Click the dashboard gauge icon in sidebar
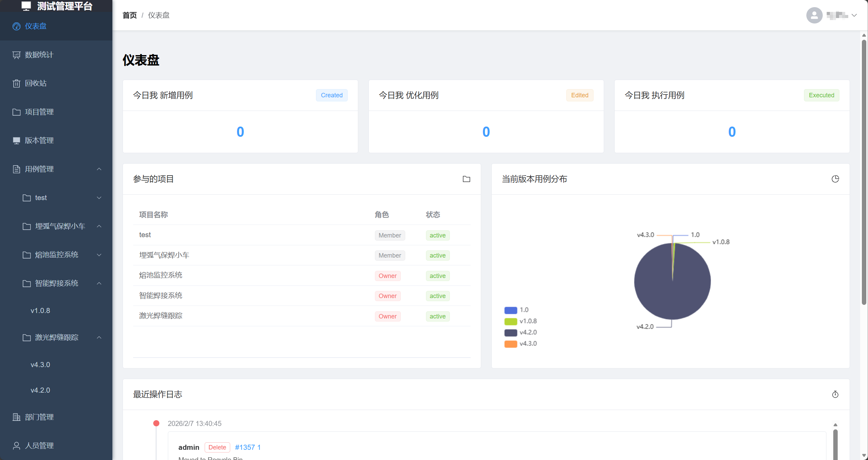 click(16, 26)
